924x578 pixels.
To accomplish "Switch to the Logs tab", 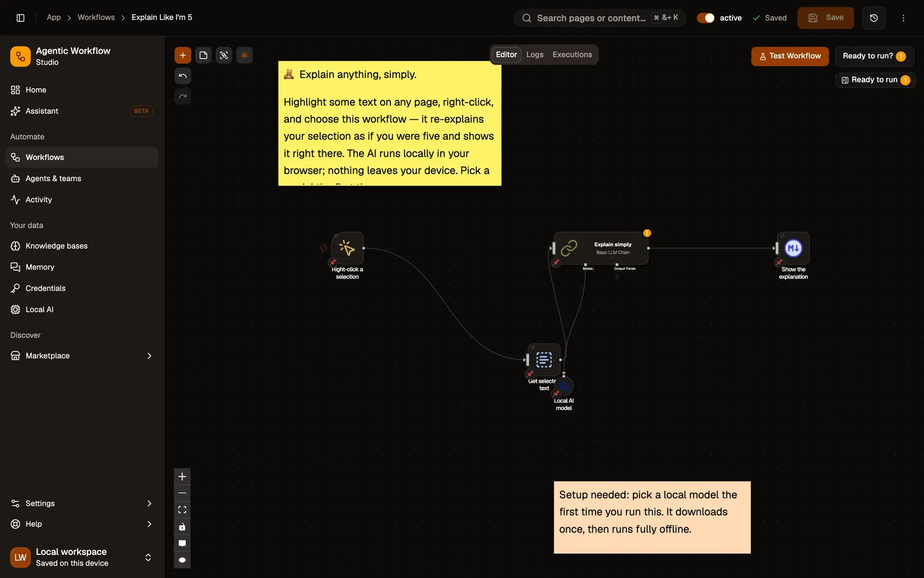I will point(535,55).
